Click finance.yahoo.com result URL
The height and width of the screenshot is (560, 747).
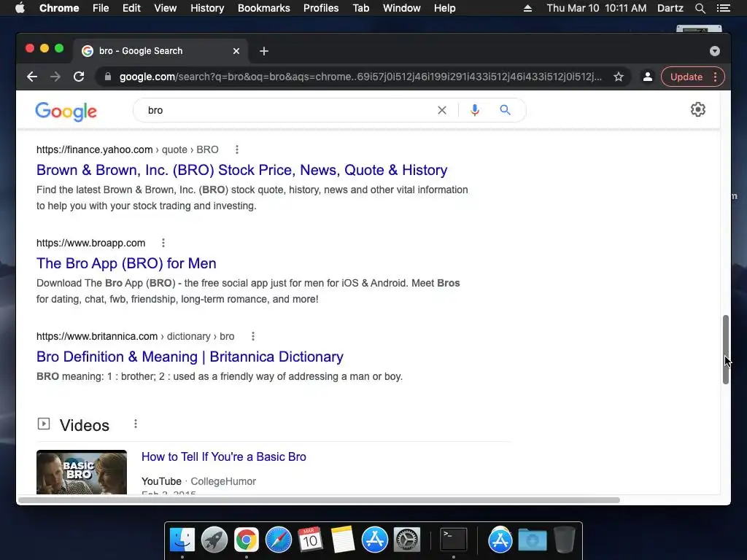point(127,149)
